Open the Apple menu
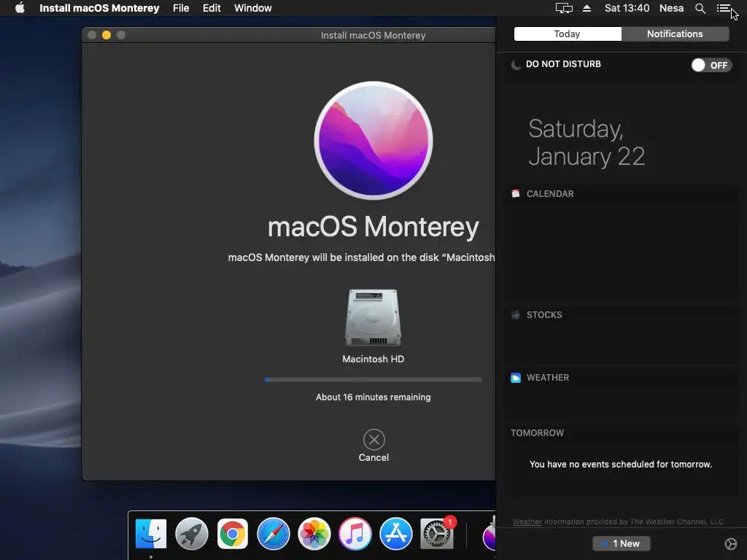The image size is (747, 560). [x=20, y=8]
